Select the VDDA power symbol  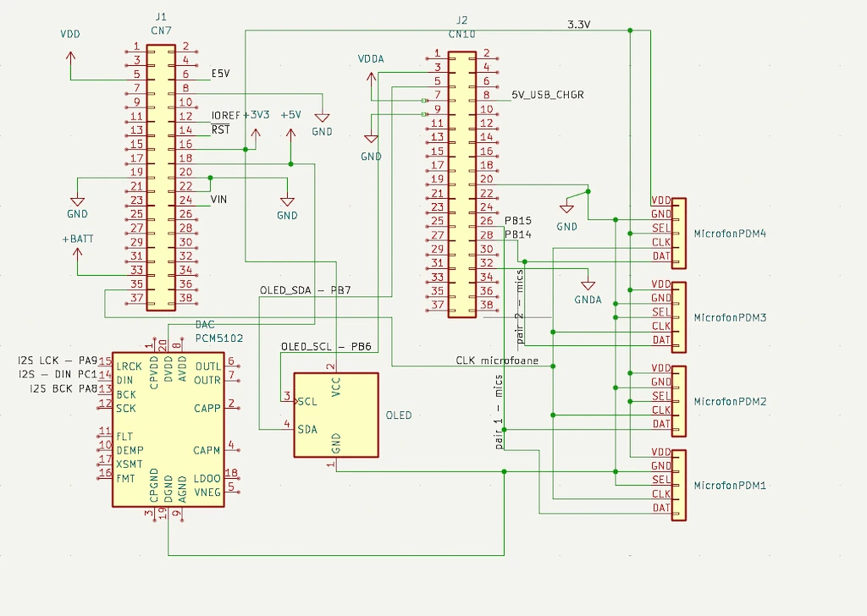pyautogui.click(x=371, y=80)
